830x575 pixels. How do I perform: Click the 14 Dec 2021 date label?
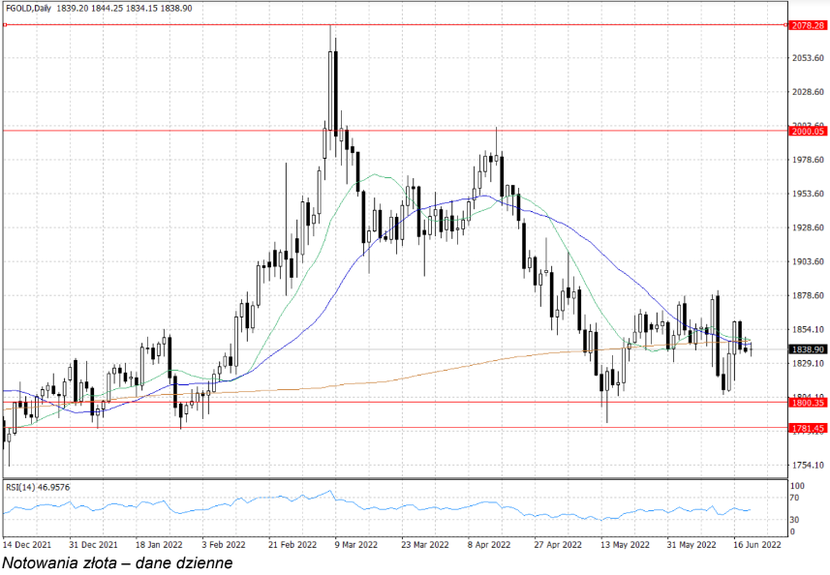pos(27,545)
